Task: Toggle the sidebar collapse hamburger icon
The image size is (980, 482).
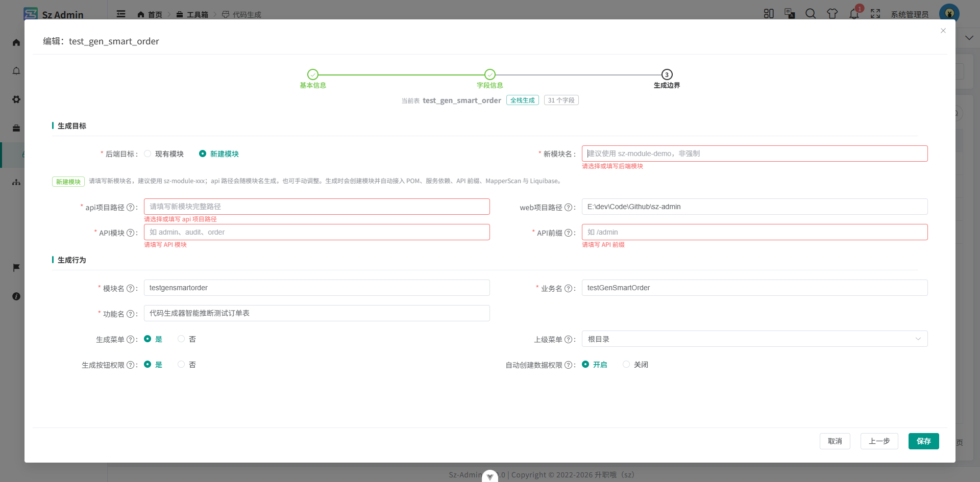Action: coord(121,14)
